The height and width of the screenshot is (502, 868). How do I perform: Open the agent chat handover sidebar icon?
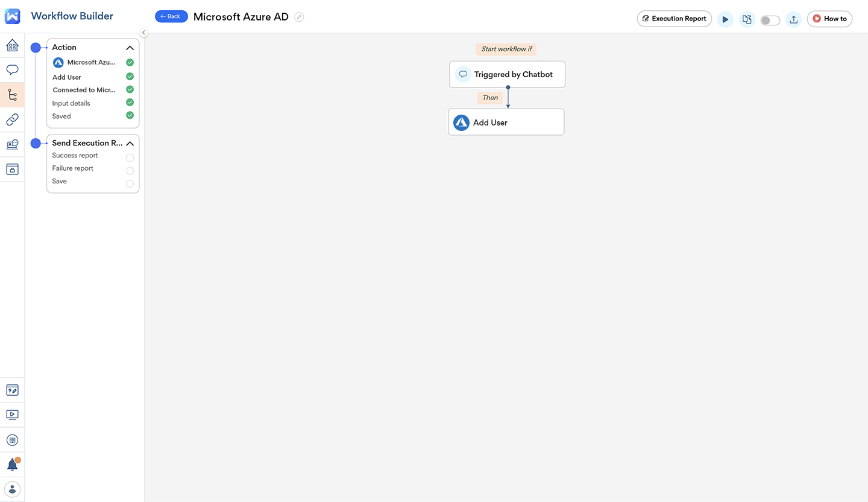click(12, 144)
